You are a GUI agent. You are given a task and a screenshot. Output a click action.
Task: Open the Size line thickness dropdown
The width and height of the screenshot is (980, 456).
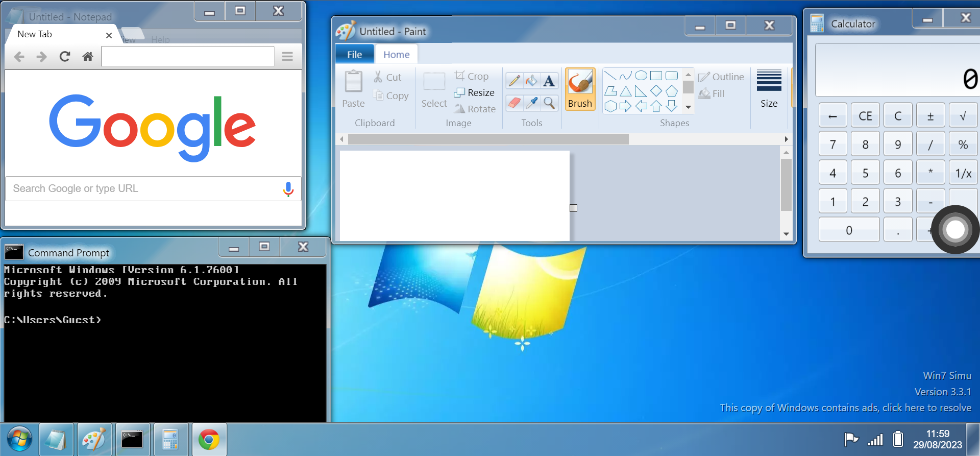(x=769, y=89)
